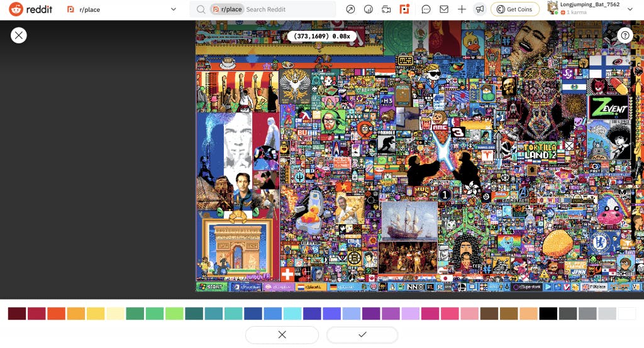Click the orange r/place icon in header icons
Viewport: 644px width, 348px height.
coord(404,9)
